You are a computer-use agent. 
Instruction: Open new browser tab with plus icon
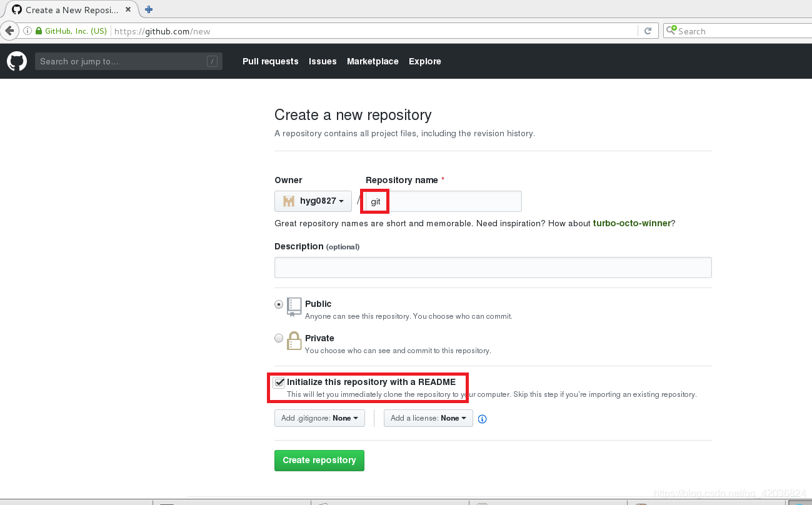click(149, 9)
